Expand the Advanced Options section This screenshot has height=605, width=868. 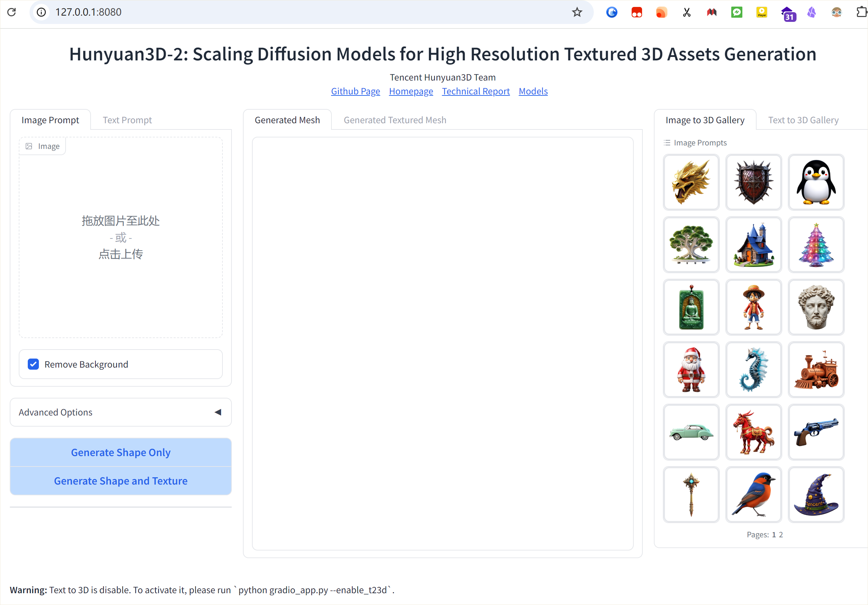tap(120, 412)
